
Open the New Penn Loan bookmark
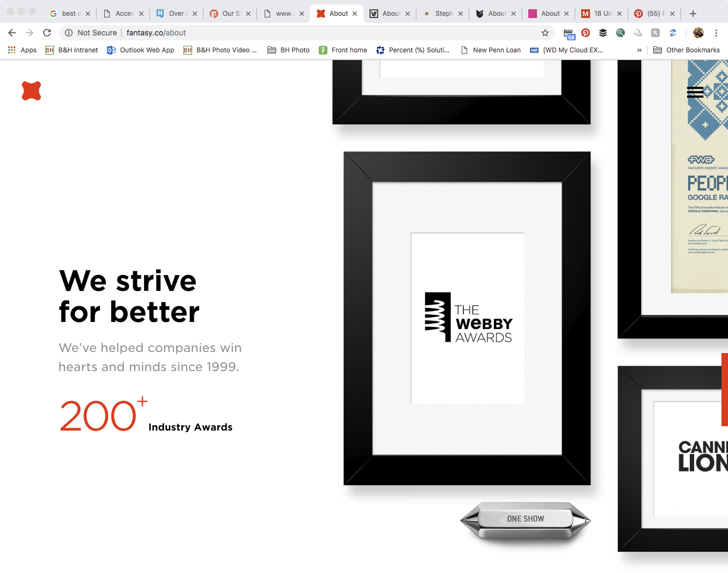491,50
